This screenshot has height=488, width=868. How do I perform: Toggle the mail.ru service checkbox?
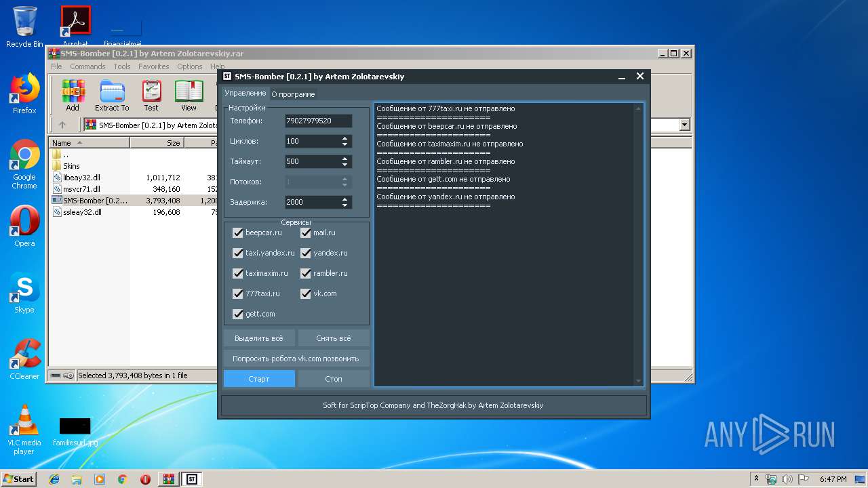coord(306,232)
